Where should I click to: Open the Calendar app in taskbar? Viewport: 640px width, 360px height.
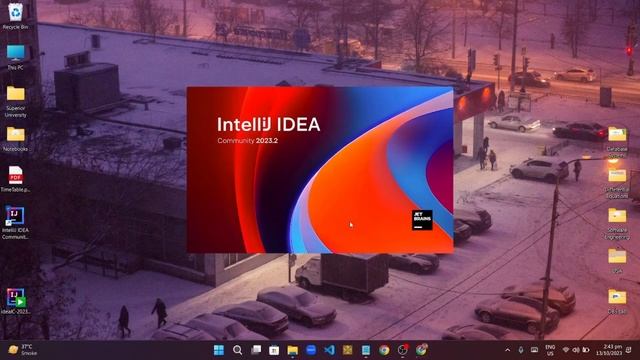pyautogui.click(x=274, y=350)
